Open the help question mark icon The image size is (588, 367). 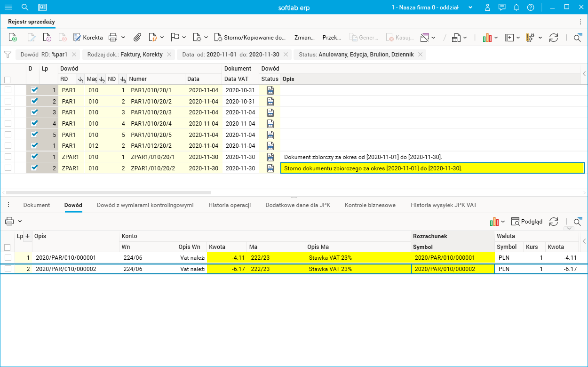click(531, 7)
